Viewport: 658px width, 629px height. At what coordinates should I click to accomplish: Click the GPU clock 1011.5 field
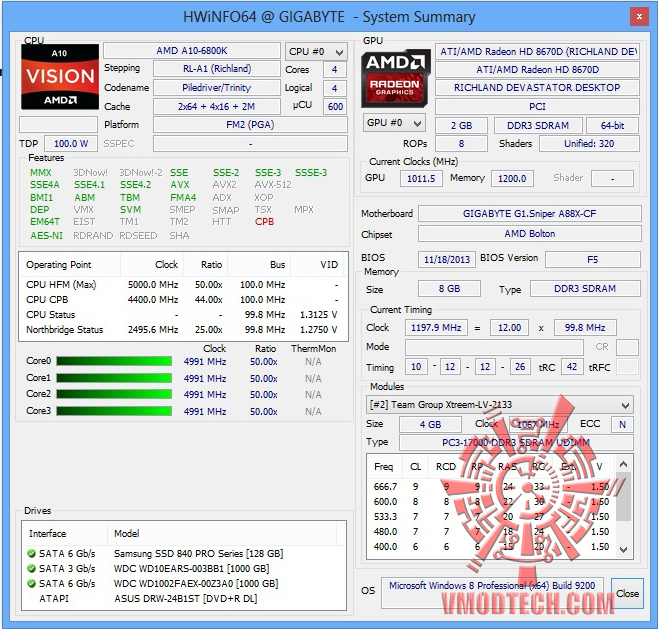coord(421,179)
